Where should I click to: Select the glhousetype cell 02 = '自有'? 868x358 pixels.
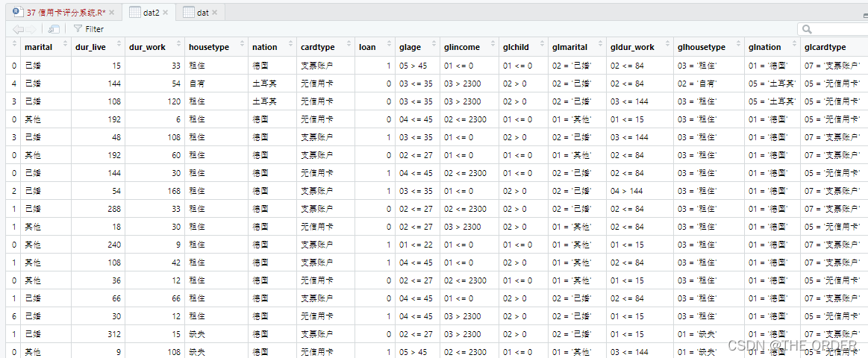click(709, 84)
